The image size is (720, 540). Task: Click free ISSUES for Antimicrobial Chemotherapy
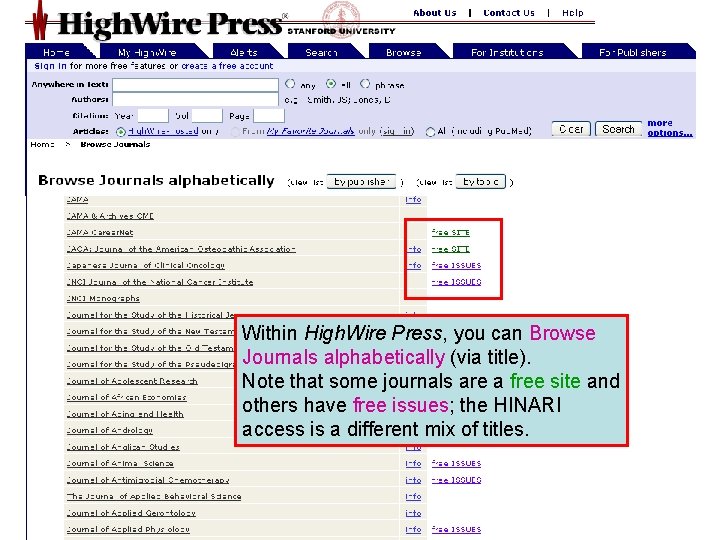[x=456, y=480]
